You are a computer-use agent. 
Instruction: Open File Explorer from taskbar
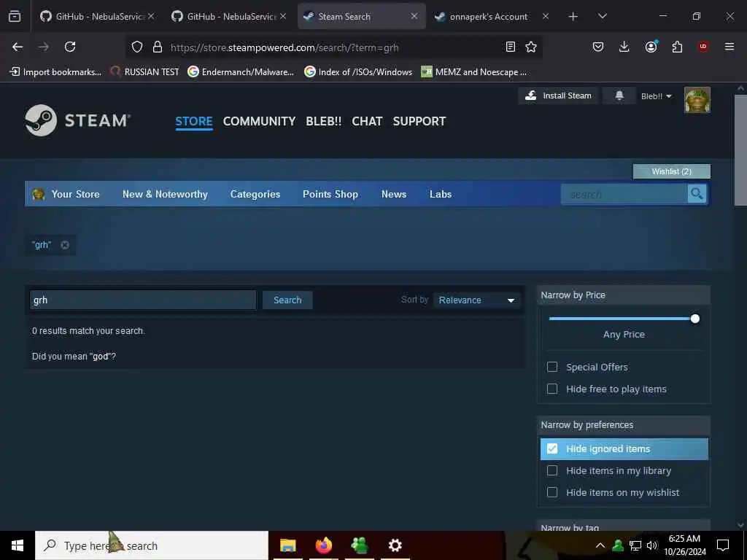[287, 545]
